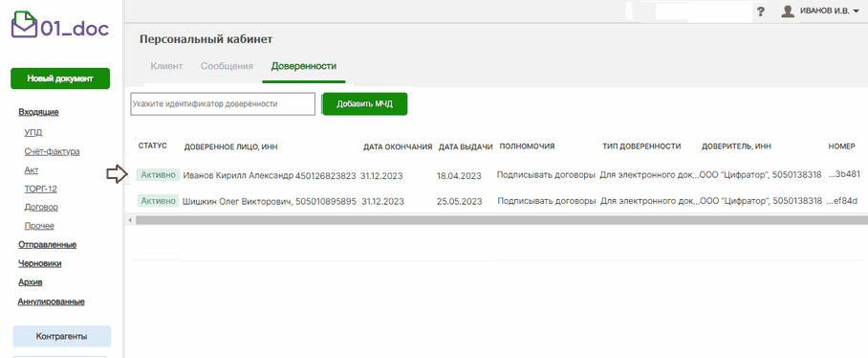
Task: Open the Аннулированные section
Action: click(x=51, y=302)
